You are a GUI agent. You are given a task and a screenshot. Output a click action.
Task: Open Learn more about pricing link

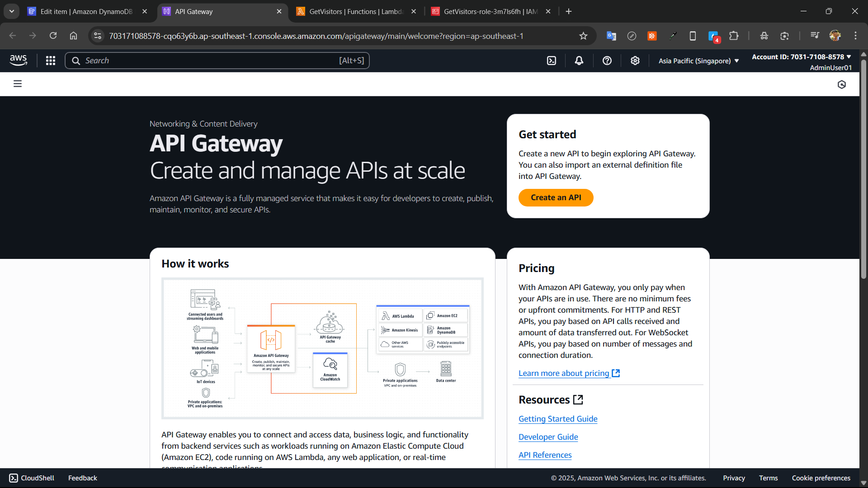pyautogui.click(x=569, y=373)
